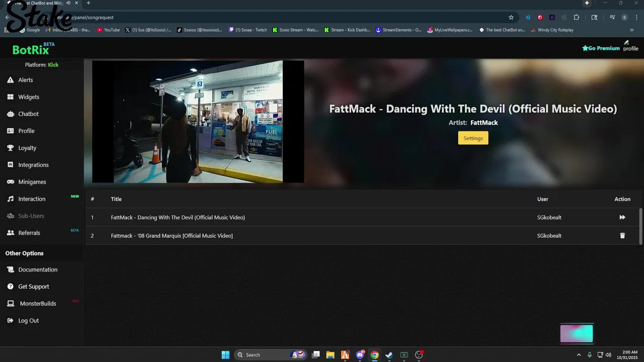The width and height of the screenshot is (644, 362).
Task: Skip the Dancing With The Devil song
Action: tap(622, 217)
